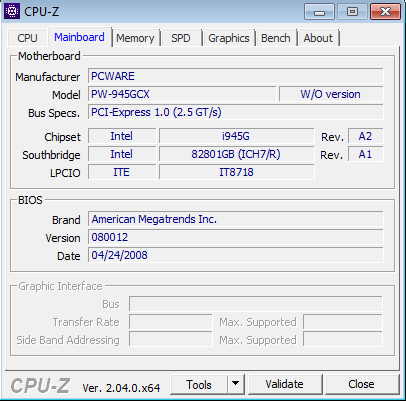
Task: Click the Manufacturer field showing PCWARE
Action: [x=236, y=76]
